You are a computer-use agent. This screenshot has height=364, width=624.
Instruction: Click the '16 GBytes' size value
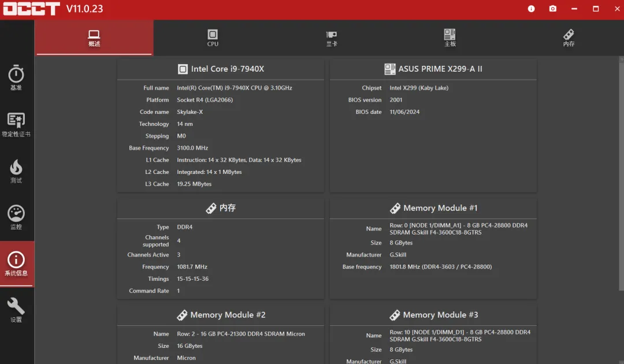click(190, 346)
